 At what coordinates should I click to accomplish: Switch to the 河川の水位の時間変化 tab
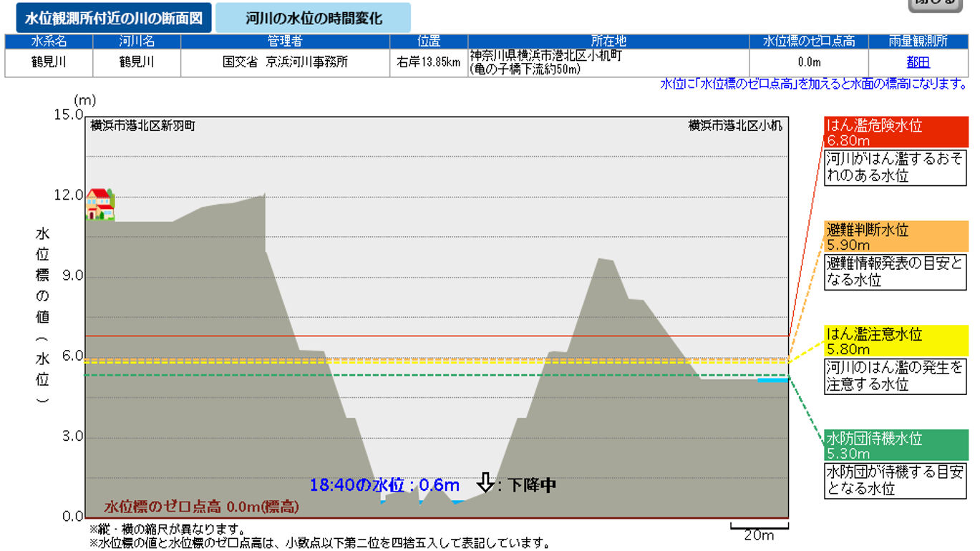click(313, 18)
